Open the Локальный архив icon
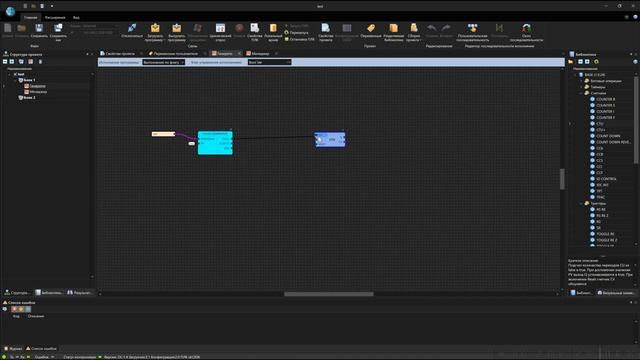Screen dimensions: 640x360 [273, 28]
